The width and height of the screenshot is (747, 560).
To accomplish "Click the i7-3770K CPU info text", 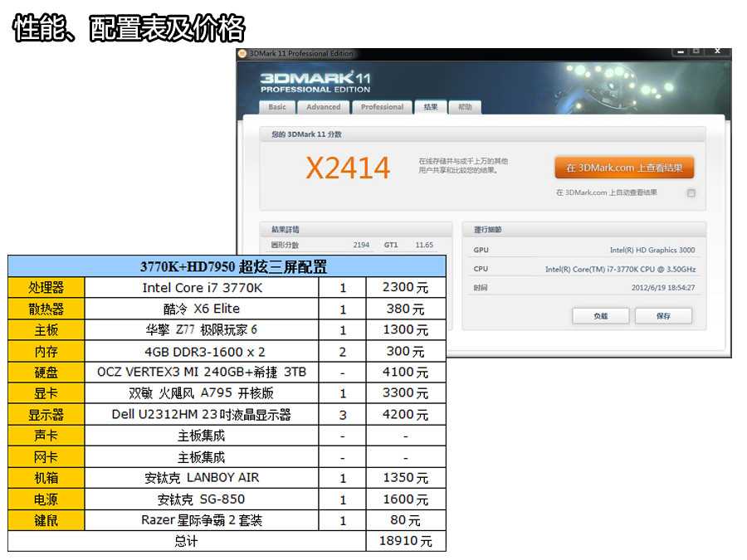I will [620, 269].
